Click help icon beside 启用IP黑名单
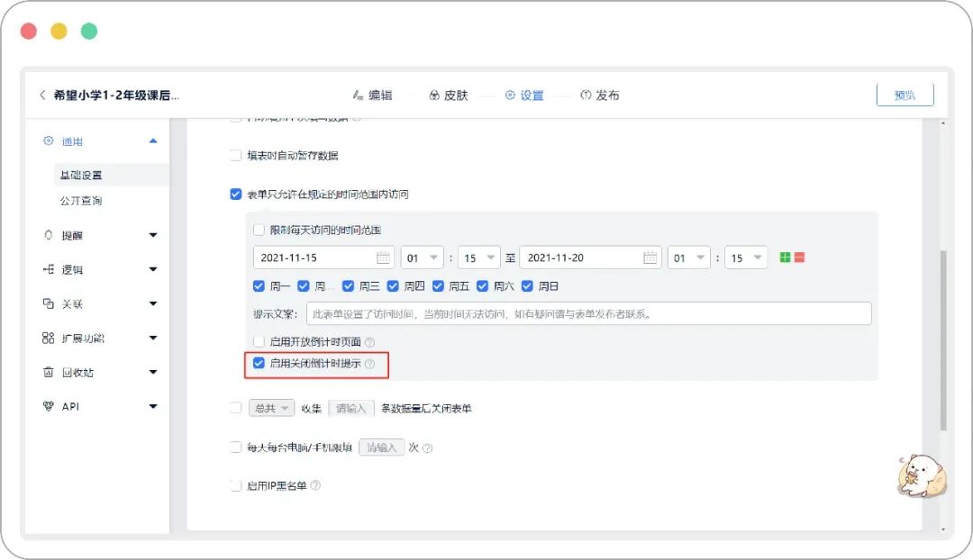Viewport: 973px width, 560px height. click(315, 485)
